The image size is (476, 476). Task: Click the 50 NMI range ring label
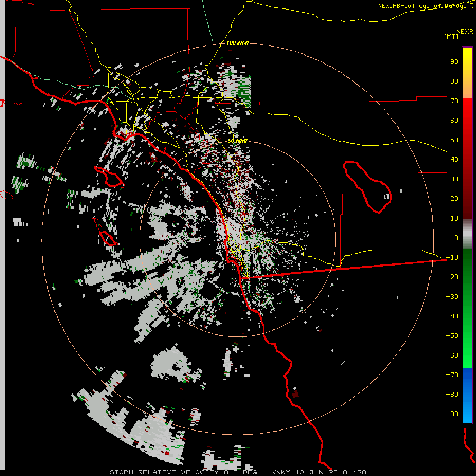point(237,141)
